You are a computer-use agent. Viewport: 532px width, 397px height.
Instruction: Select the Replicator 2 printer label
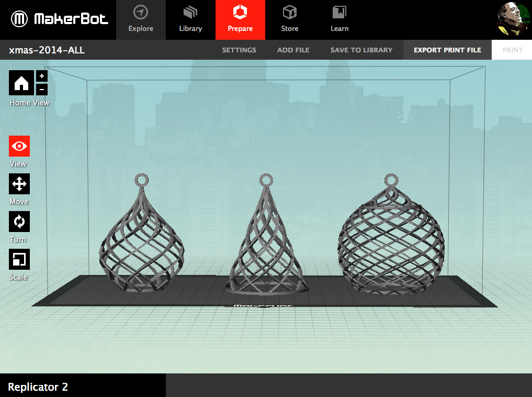(38, 387)
